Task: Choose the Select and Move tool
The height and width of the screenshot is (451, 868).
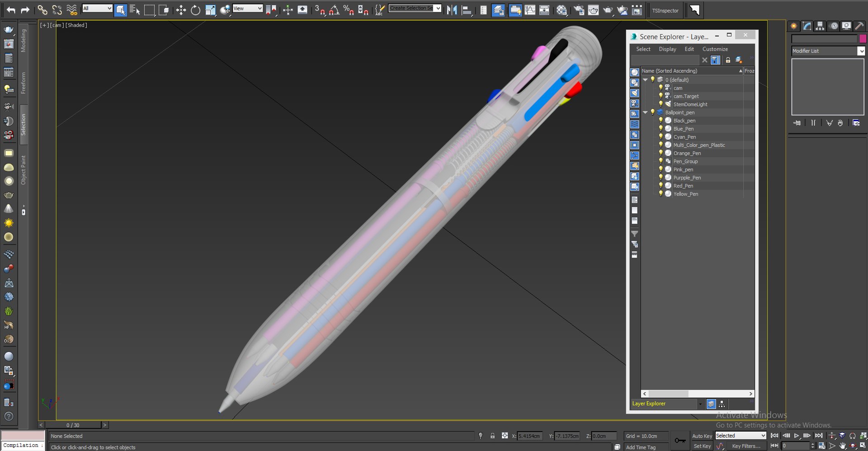Action: coord(181,9)
